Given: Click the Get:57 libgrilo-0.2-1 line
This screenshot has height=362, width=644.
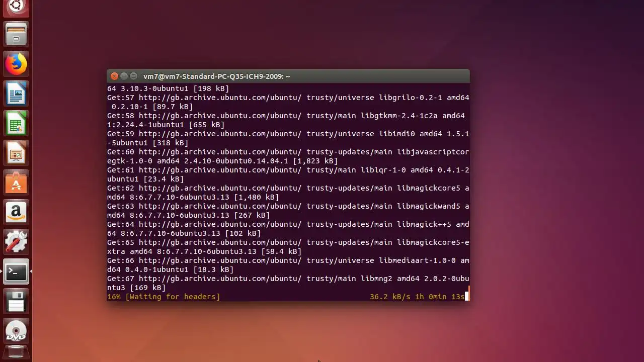Looking at the screenshot, I should [x=288, y=98].
